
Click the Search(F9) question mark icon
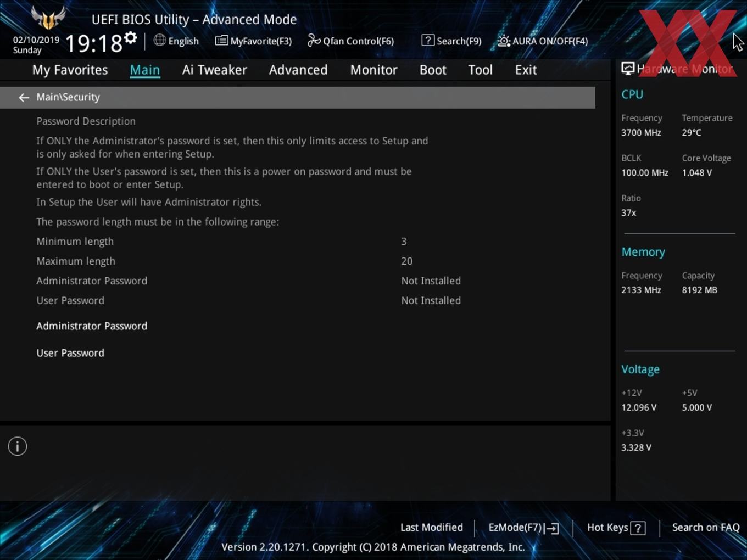[x=428, y=41]
